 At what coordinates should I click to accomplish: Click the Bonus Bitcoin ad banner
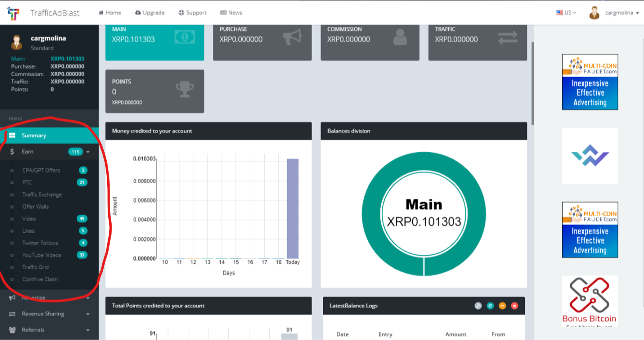590,301
